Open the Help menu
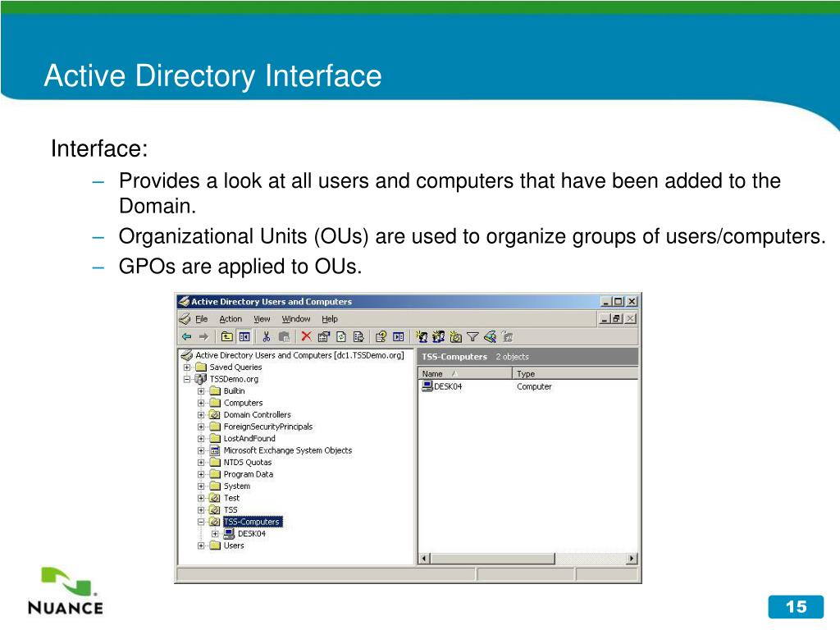This screenshot has width=840, height=630. coord(330,319)
